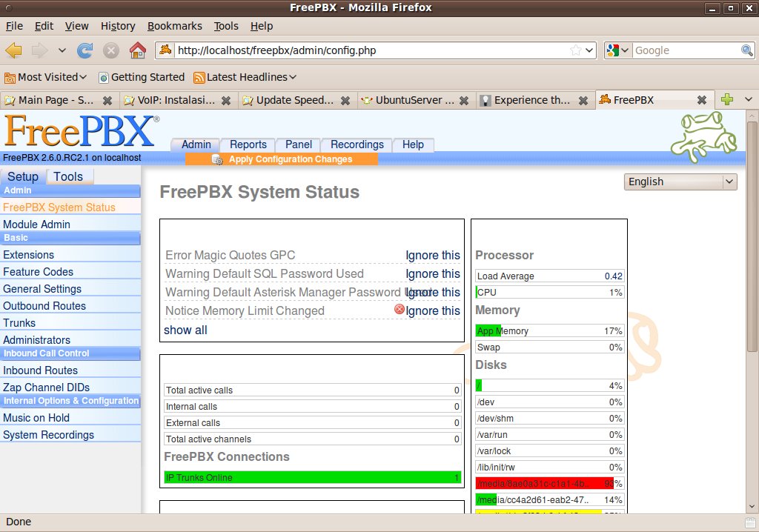Image resolution: width=759 pixels, height=532 pixels.
Task: Open the File menu
Action: click(x=14, y=26)
